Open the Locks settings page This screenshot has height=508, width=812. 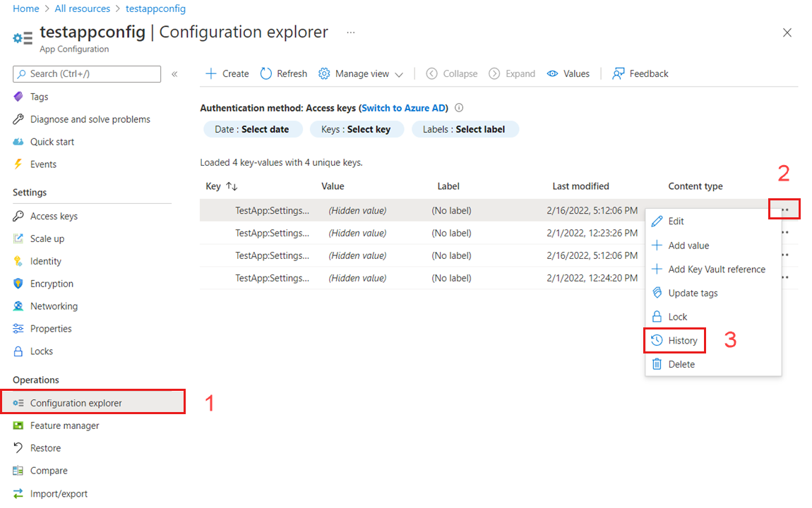(42, 351)
